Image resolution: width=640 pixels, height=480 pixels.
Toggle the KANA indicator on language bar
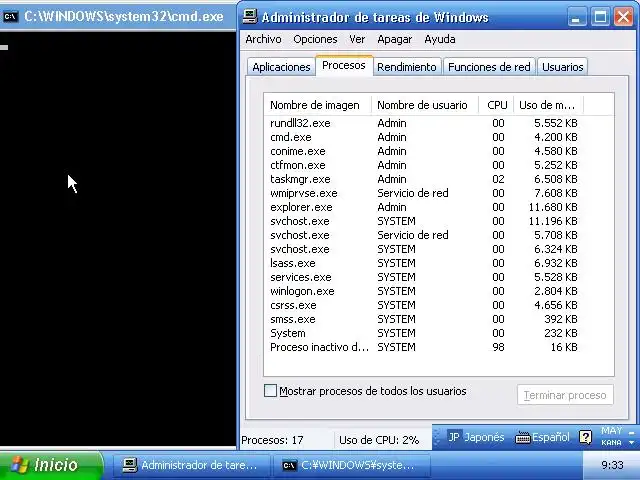click(x=611, y=443)
